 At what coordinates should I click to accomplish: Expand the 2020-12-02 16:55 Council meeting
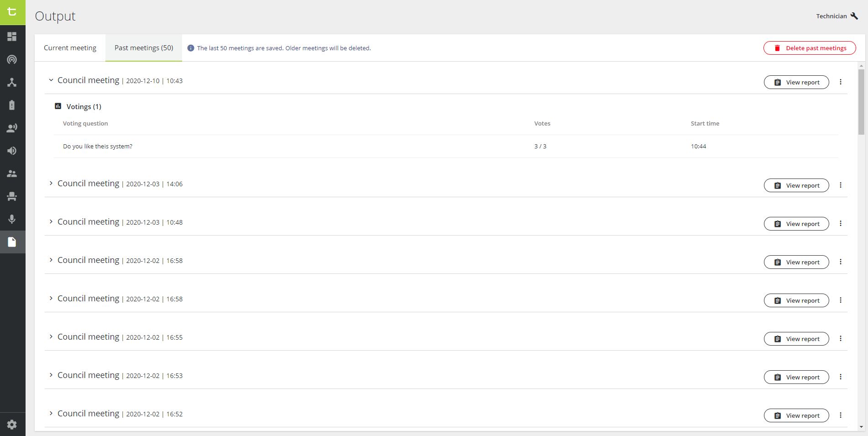pyautogui.click(x=51, y=337)
